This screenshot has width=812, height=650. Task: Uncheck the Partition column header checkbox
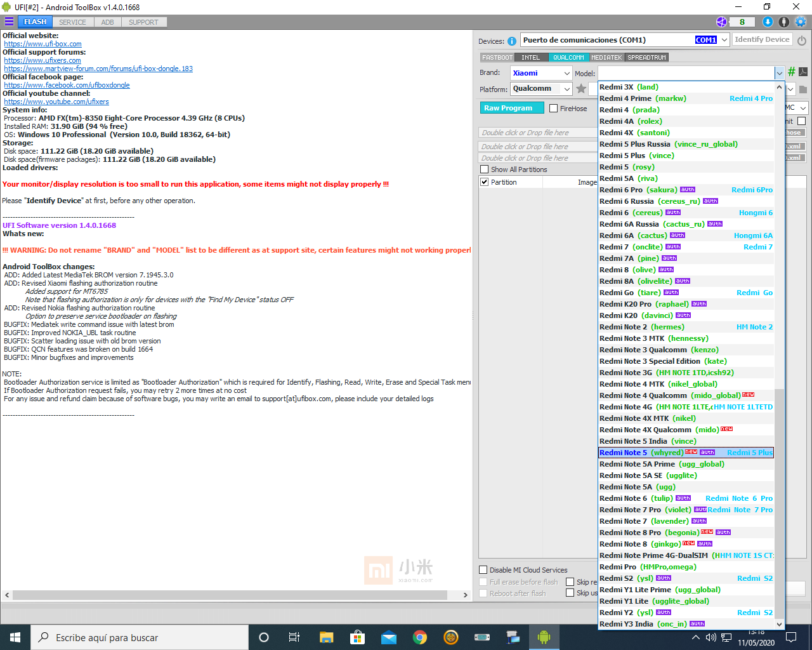(x=485, y=182)
